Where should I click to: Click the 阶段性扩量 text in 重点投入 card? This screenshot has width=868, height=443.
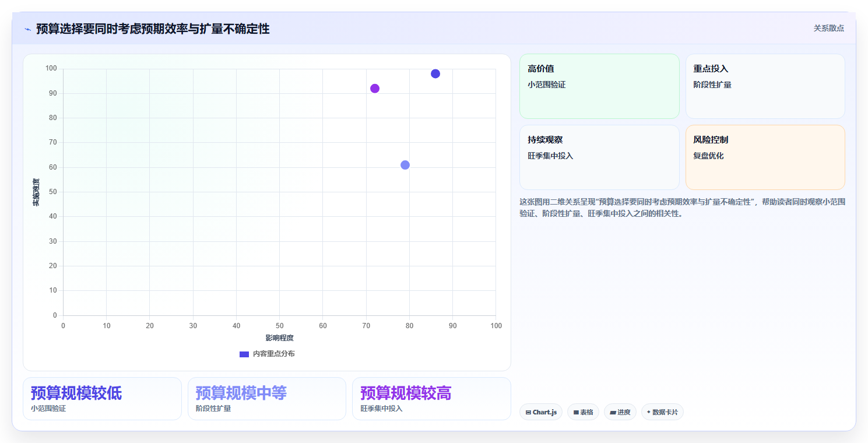point(712,85)
